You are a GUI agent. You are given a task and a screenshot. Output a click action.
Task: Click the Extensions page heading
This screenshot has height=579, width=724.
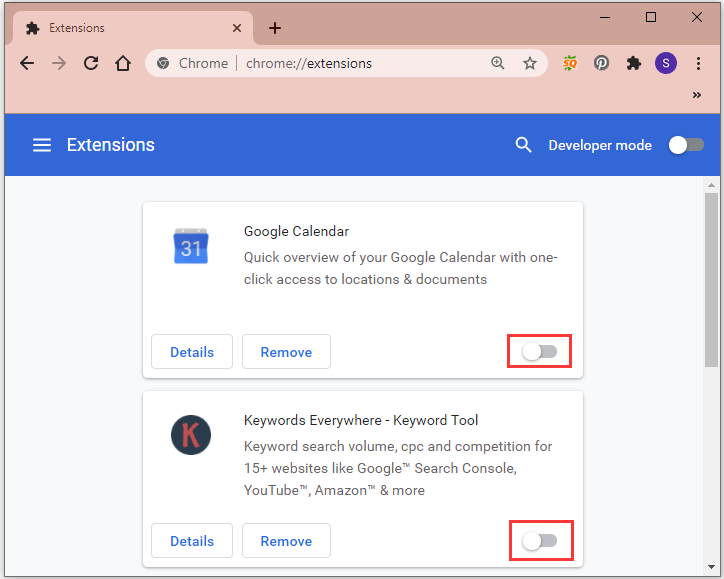click(111, 145)
